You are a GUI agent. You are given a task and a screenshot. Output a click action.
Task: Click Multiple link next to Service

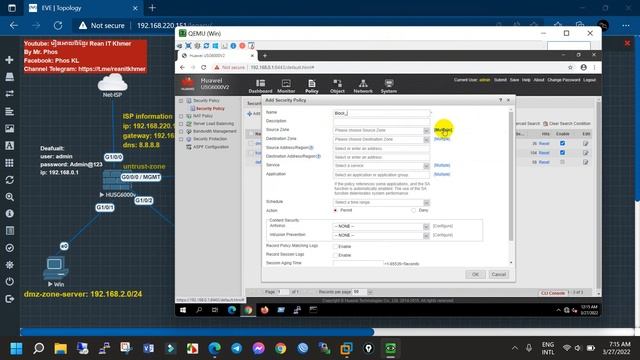(x=442, y=165)
